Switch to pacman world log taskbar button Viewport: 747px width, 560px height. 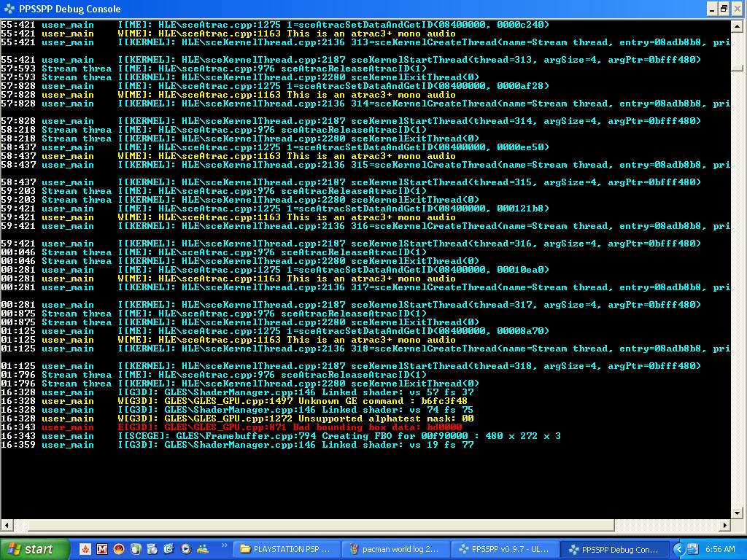tap(395, 549)
